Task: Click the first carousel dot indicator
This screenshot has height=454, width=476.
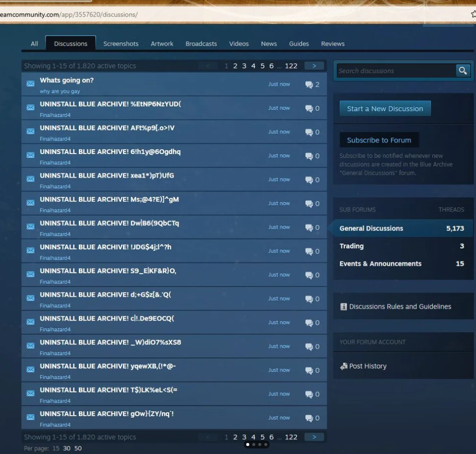Action: (x=248, y=444)
